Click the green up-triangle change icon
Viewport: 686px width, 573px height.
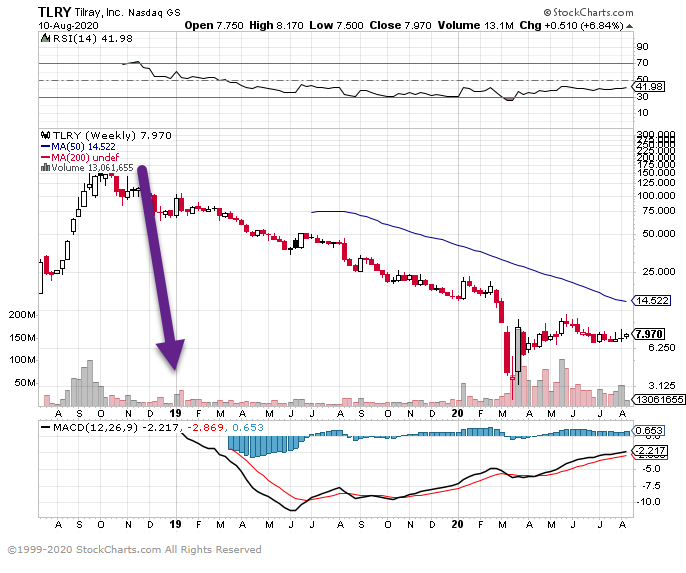pos(630,26)
